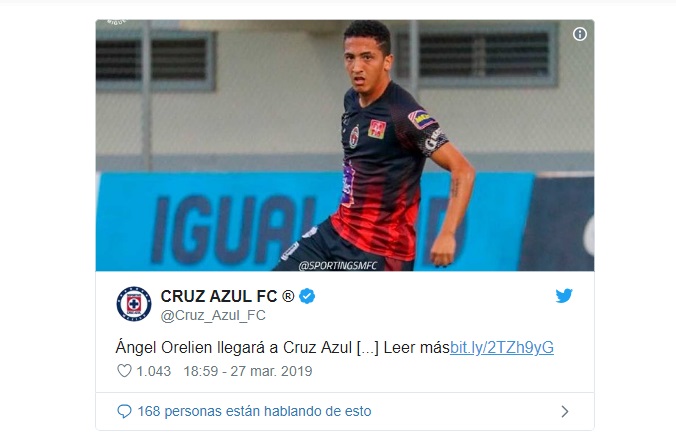Open the @Cruz_Azul_FC handle
This screenshot has height=439, width=676.
213,316
